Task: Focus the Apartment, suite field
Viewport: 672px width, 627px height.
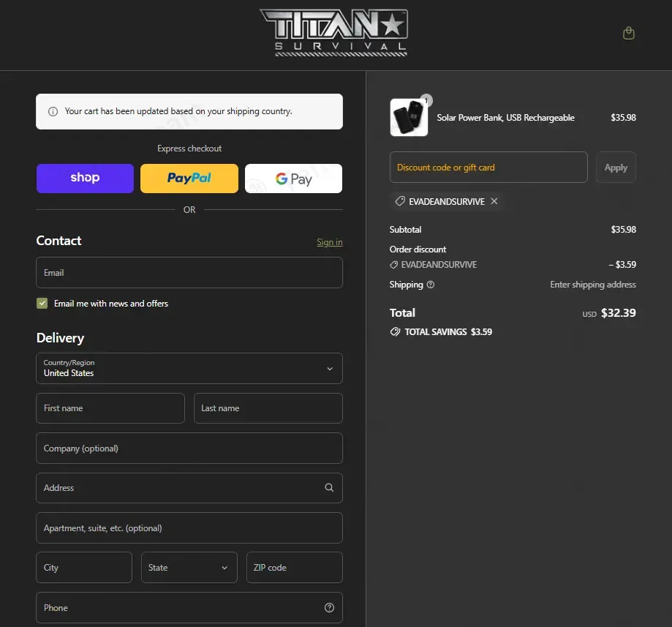Action: 189,528
